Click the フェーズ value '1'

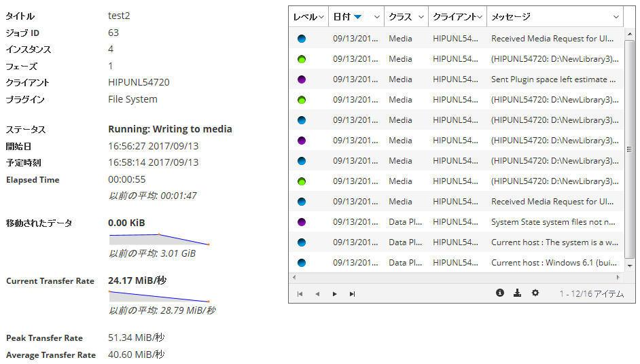point(111,66)
